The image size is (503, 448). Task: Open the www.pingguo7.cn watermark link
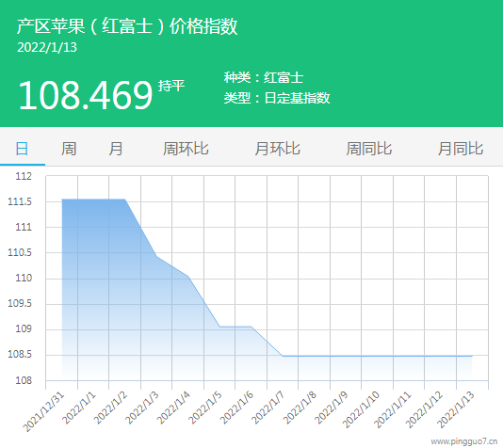(x=464, y=441)
